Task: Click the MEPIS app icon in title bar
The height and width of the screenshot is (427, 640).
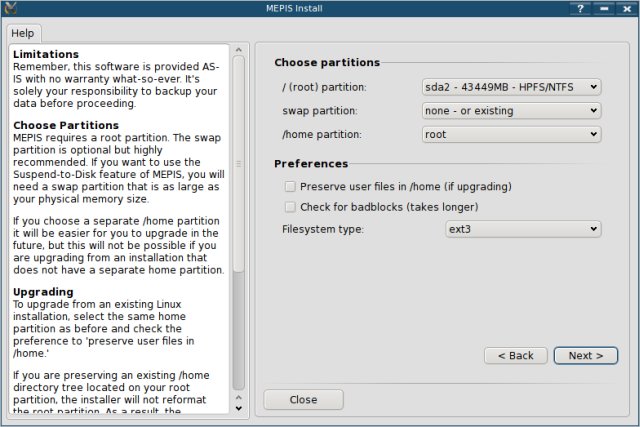Action: point(10,8)
